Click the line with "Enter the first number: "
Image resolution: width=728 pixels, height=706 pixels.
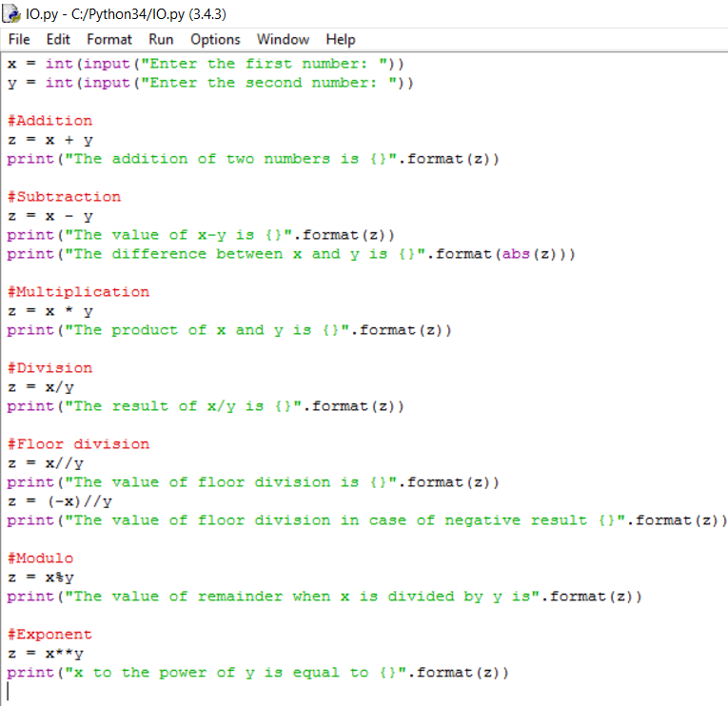click(x=206, y=64)
